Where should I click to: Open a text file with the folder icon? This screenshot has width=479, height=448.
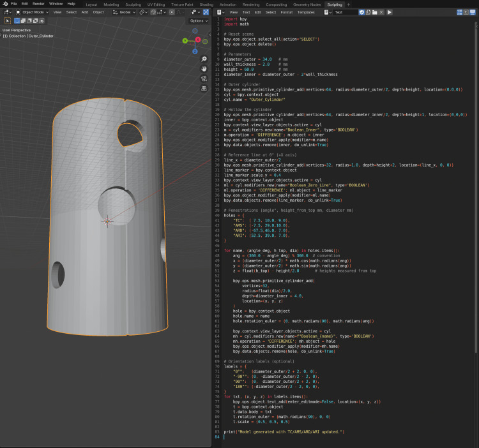[x=374, y=12]
